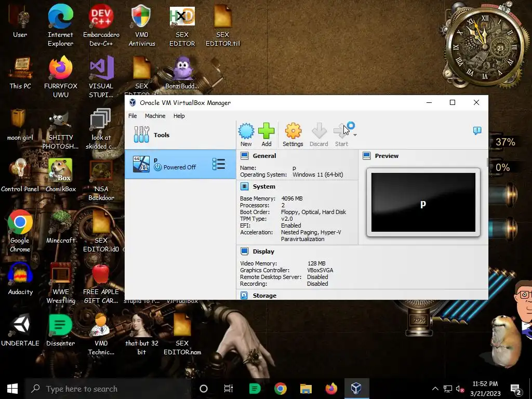Click the General section header

point(264,156)
